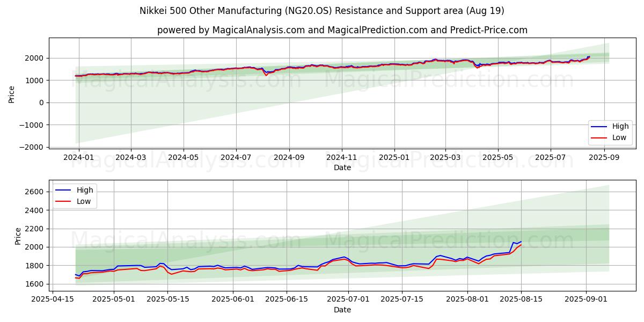This screenshot has height=322, width=644.
Task: Click the '2025-01' x-axis label
Action: tap(394, 158)
